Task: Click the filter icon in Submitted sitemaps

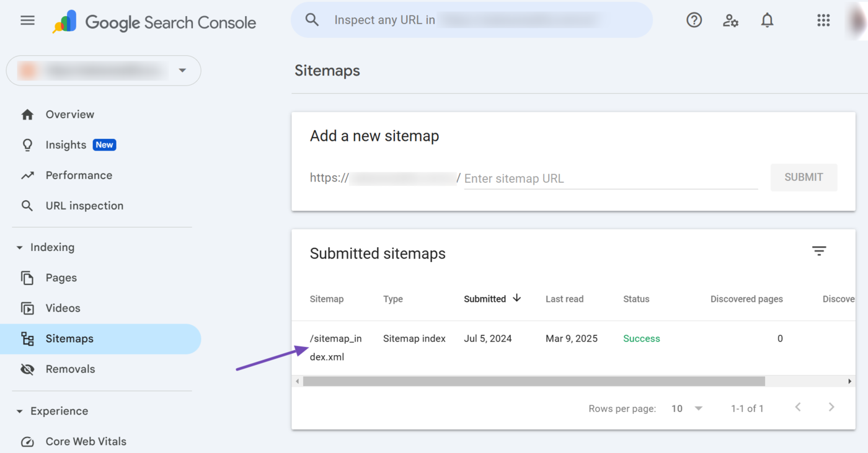Action: coord(819,251)
